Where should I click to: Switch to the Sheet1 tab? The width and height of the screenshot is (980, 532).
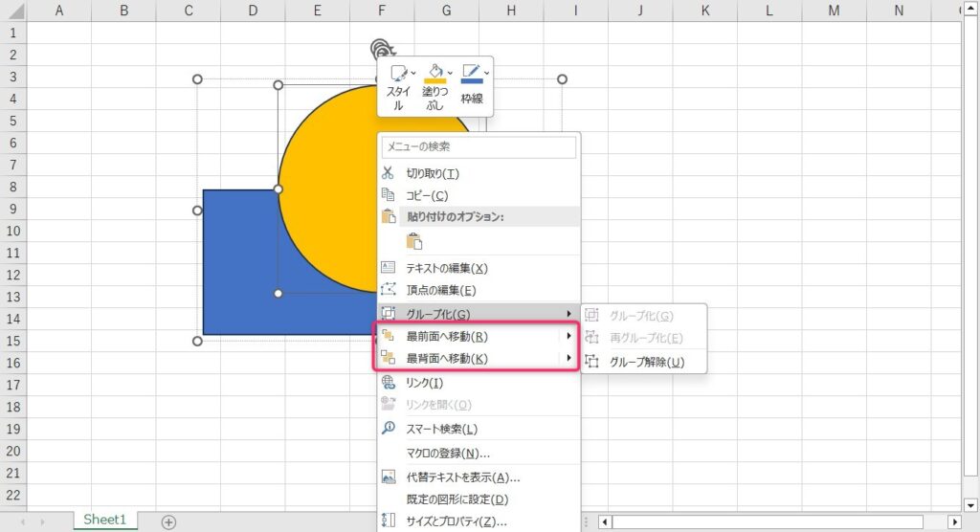[x=104, y=520]
